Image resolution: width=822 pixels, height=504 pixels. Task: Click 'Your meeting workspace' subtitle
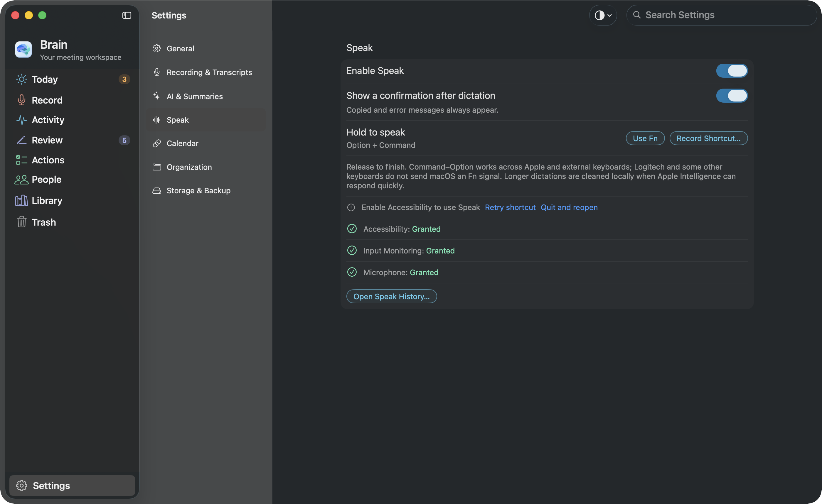(81, 57)
